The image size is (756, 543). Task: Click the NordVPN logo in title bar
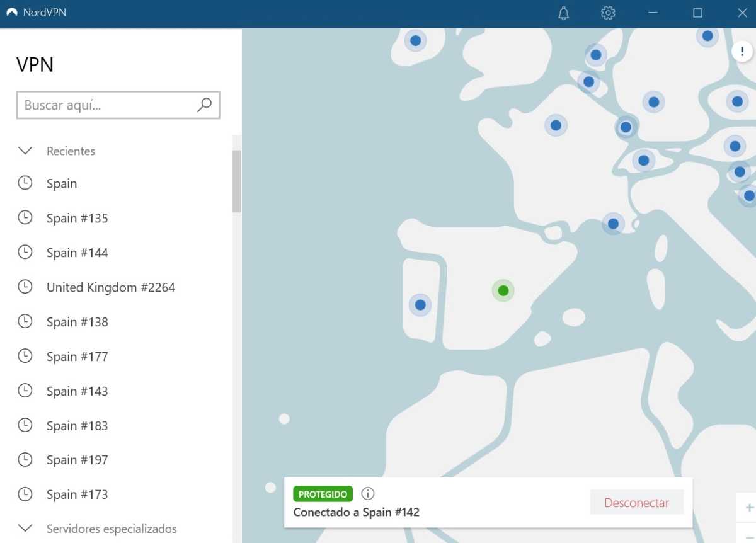11,13
